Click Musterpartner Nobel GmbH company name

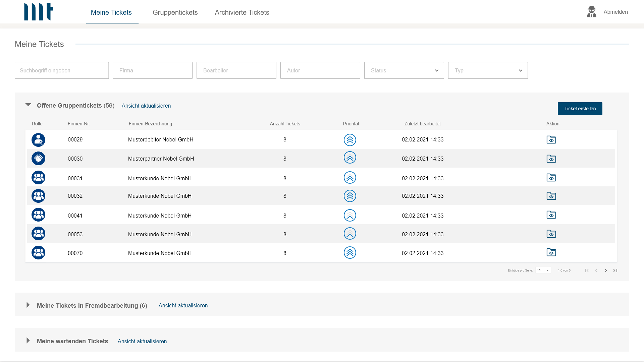tap(161, 159)
